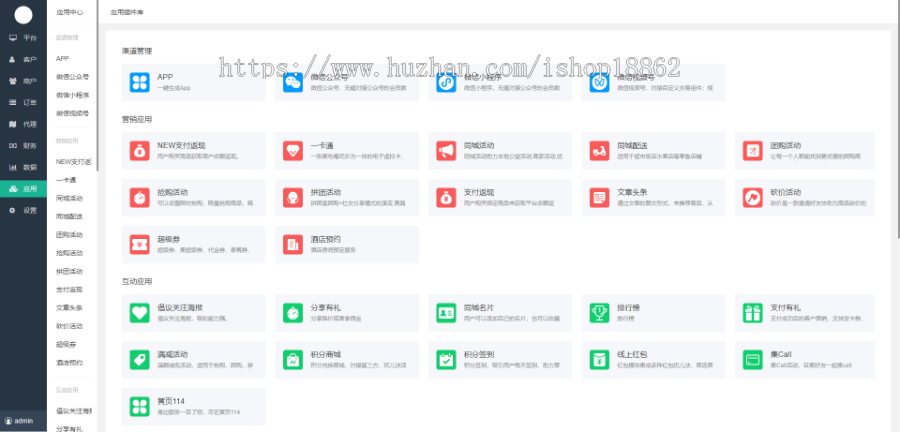This screenshot has width=900, height=432.
Task: Select the highlighted 应用 navigation item
Action: click(23, 189)
